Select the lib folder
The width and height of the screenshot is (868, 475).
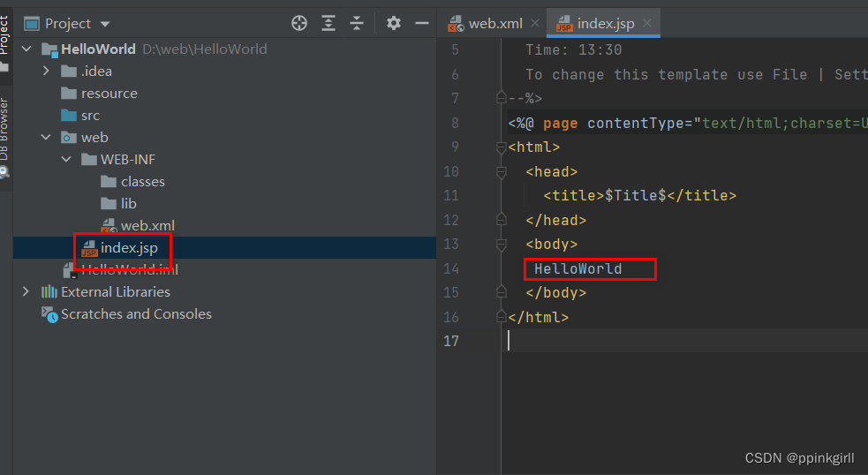tap(128, 204)
